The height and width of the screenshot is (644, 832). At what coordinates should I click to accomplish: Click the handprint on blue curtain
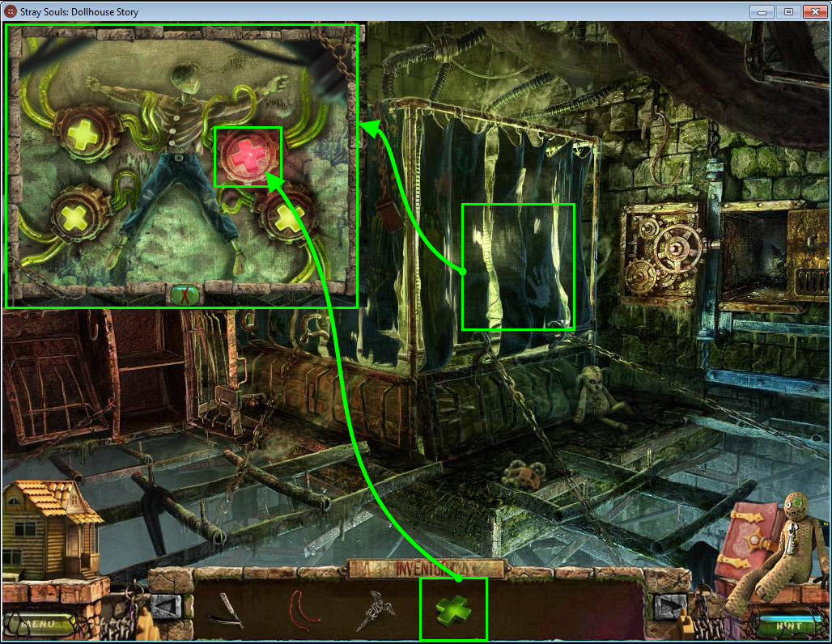(518, 267)
